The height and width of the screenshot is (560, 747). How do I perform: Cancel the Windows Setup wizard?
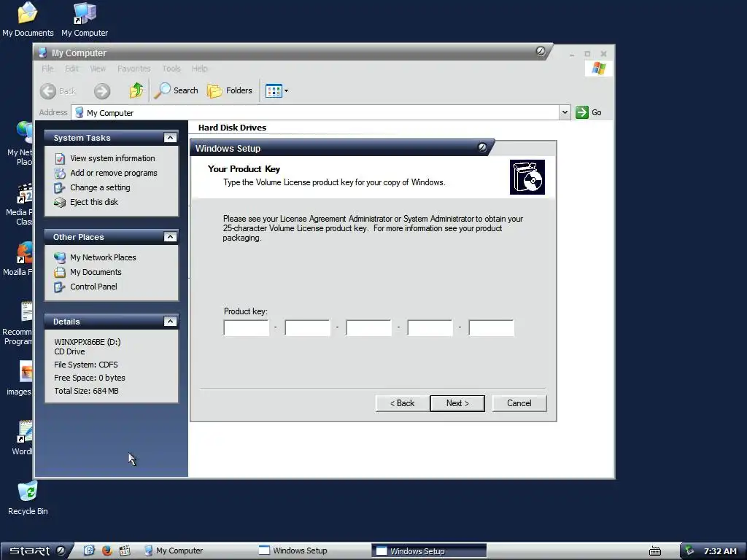coord(519,403)
